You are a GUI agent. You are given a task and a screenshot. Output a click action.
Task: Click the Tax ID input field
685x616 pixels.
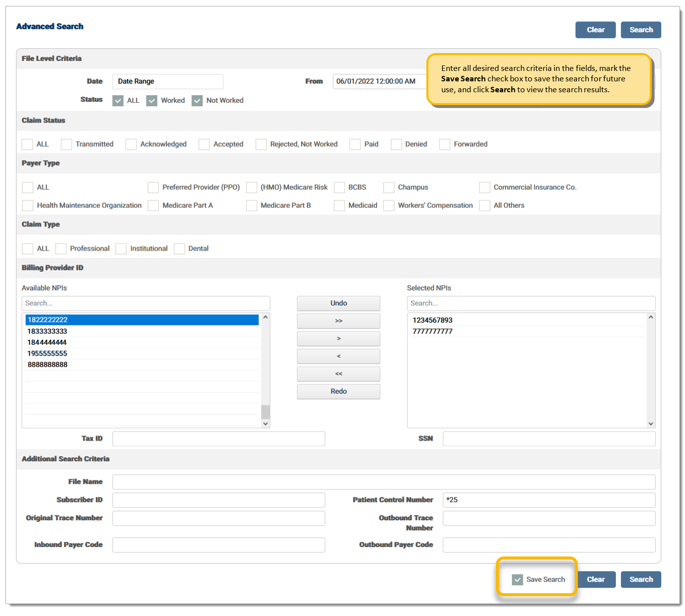[x=219, y=439]
